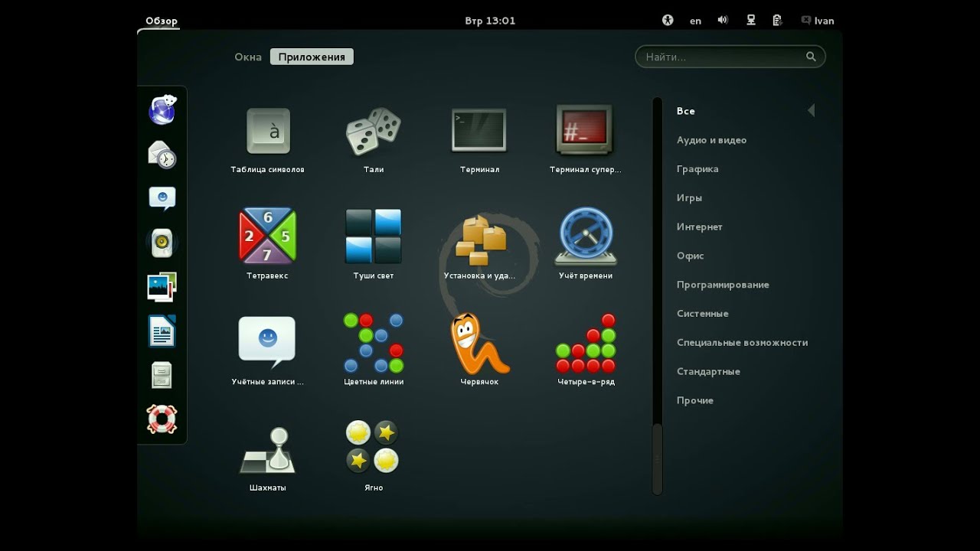Screen dimensions: 980x551
Task: Select the Приложения applications tab
Action: 312,57
